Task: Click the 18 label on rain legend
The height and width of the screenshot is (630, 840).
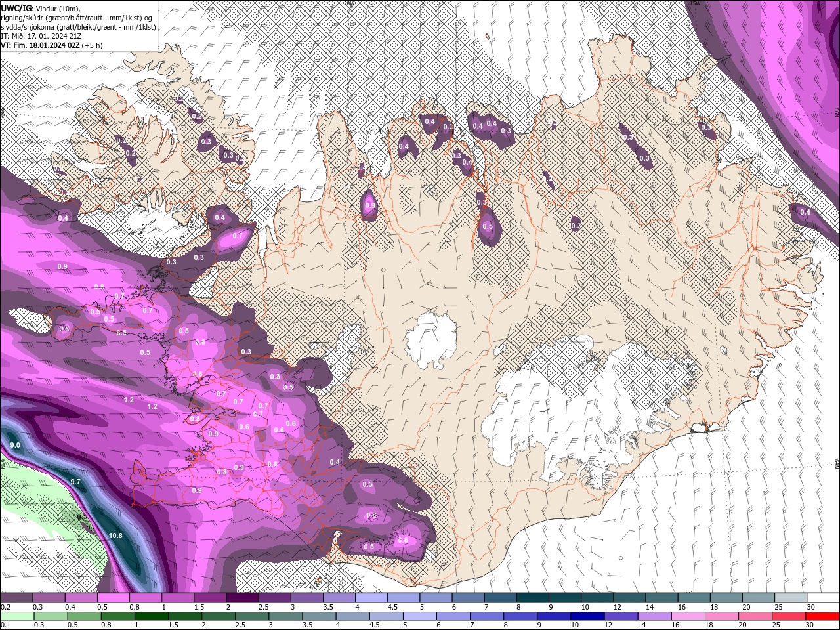Action: tap(709, 625)
